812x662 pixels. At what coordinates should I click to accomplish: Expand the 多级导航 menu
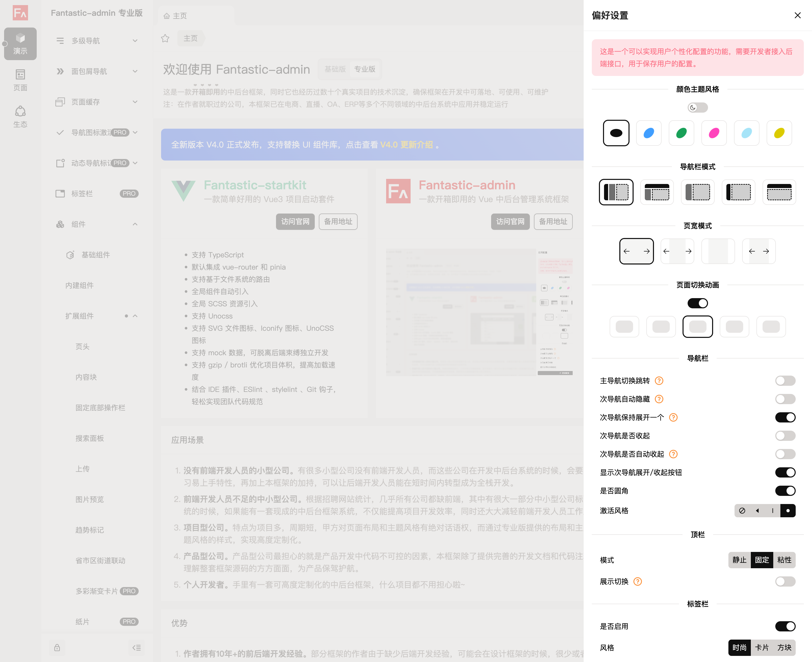click(x=97, y=41)
